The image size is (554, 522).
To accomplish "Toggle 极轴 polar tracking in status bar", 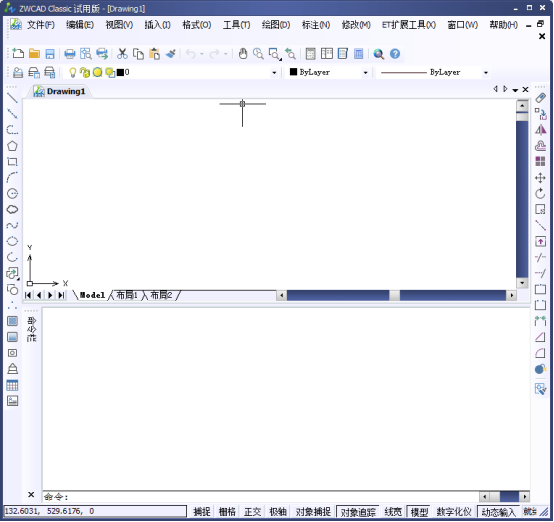I will (278, 511).
